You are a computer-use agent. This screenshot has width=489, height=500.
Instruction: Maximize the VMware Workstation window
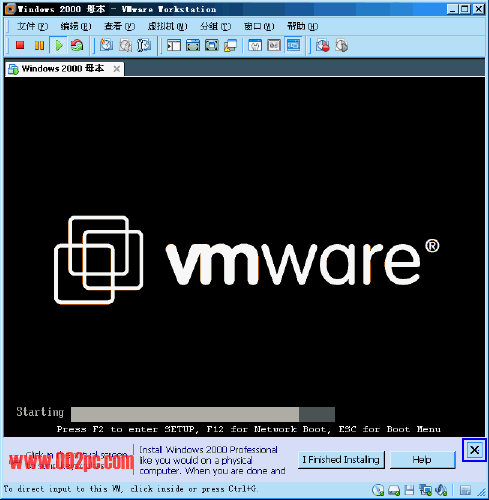pyautogui.click(x=464, y=9)
